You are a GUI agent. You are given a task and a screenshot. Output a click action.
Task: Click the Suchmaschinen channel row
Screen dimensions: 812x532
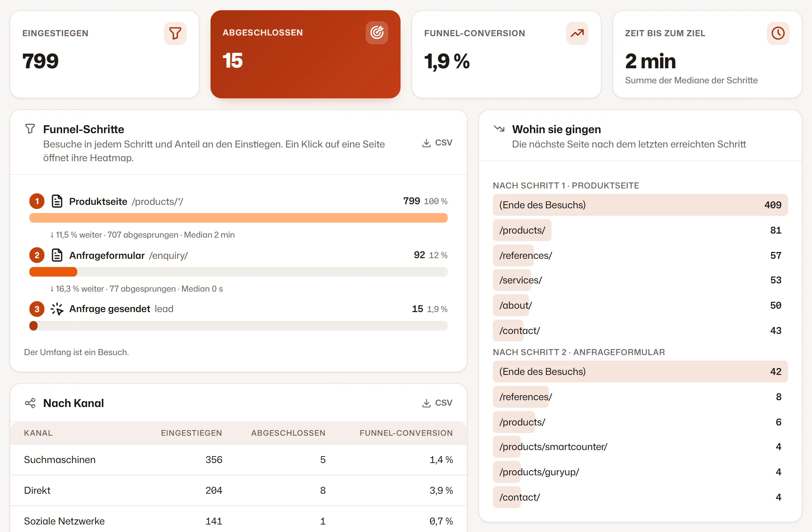[x=238, y=460]
